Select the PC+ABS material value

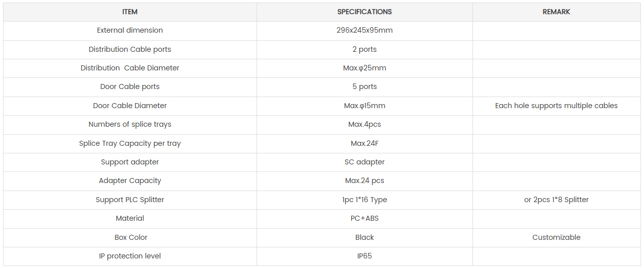tap(364, 218)
